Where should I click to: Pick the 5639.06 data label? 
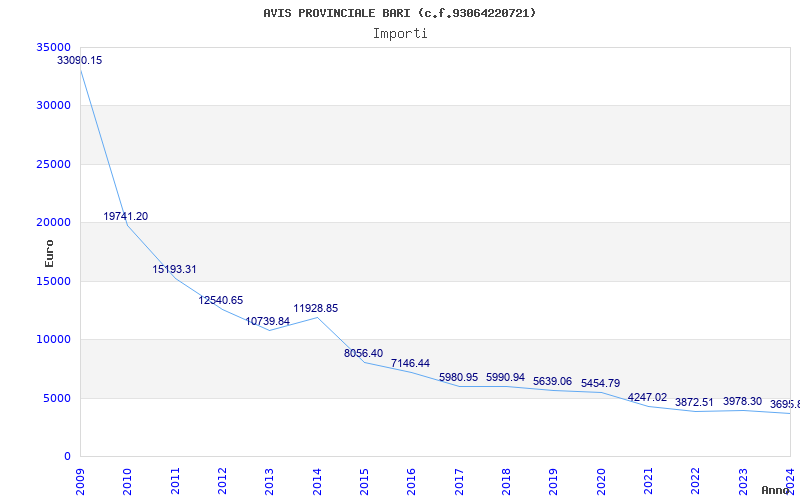coord(553,382)
